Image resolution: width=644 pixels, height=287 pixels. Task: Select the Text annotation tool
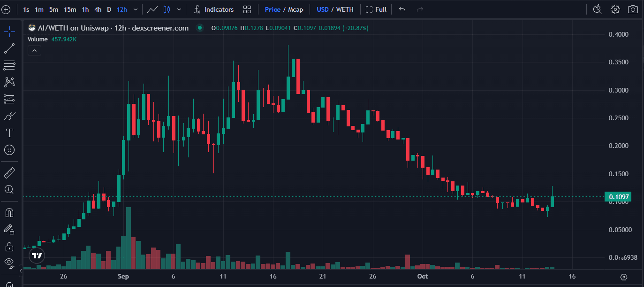point(9,133)
